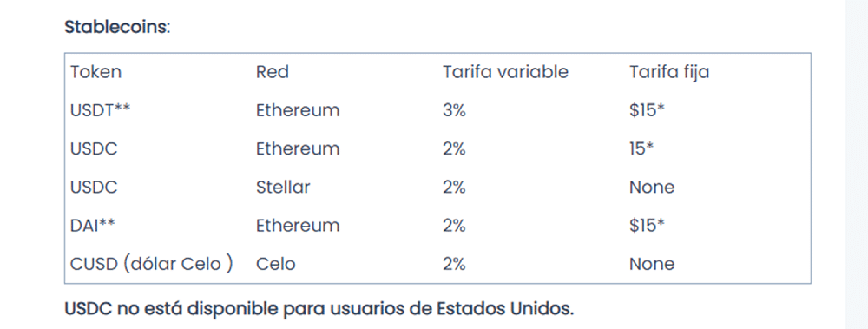Click the Tarifa variable column header

point(505,72)
